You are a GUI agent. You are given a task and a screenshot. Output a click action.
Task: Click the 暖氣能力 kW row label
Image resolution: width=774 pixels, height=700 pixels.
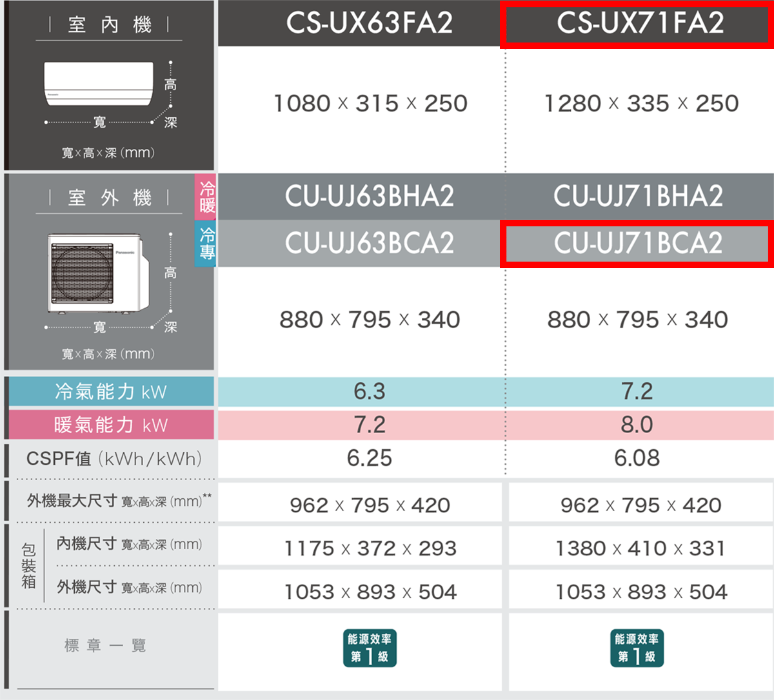(x=110, y=425)
